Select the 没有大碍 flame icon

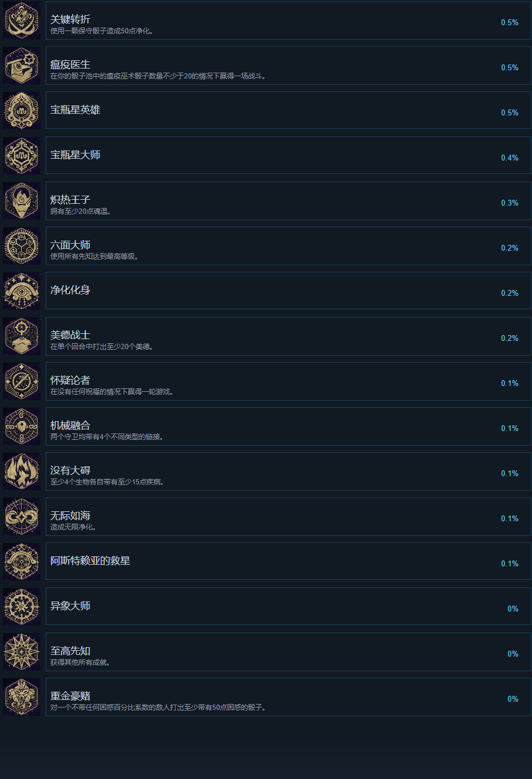(22, 471)
